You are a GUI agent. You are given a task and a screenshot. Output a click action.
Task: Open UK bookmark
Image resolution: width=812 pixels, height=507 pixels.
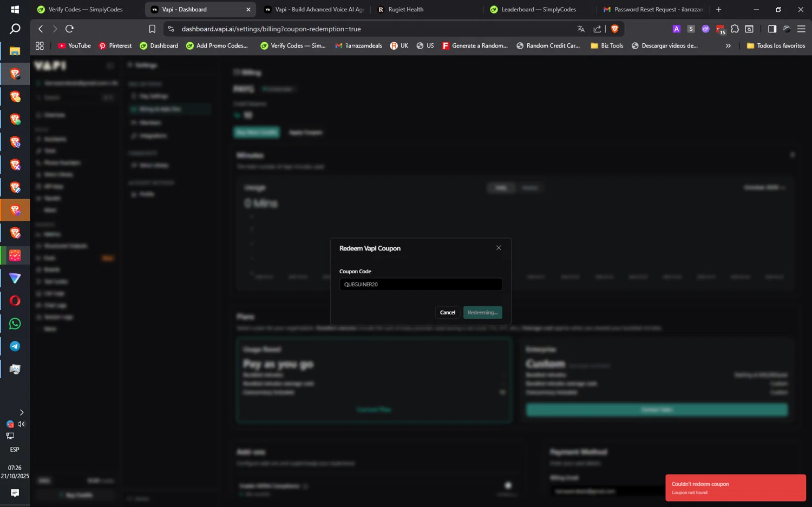(400, 46)
